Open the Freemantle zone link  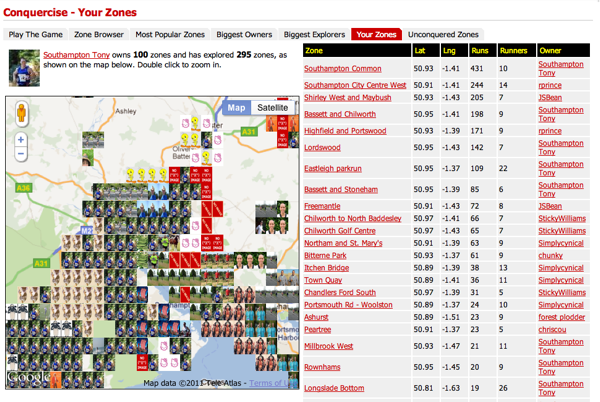pos(322,206)
